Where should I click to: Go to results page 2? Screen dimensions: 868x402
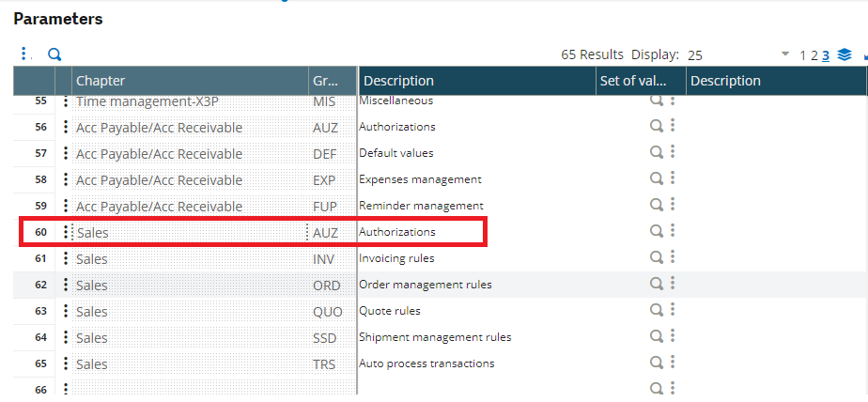[814, 55]
